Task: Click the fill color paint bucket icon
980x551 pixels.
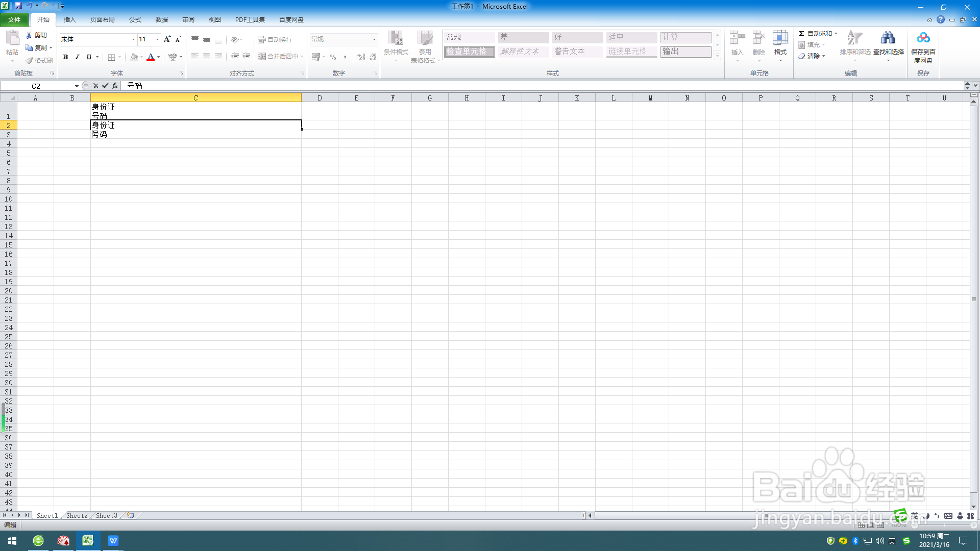Action: [134, 57]
